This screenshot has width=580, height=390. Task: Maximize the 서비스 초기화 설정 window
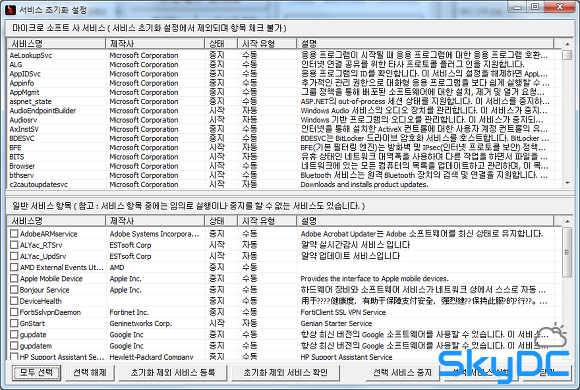[535, 7]
